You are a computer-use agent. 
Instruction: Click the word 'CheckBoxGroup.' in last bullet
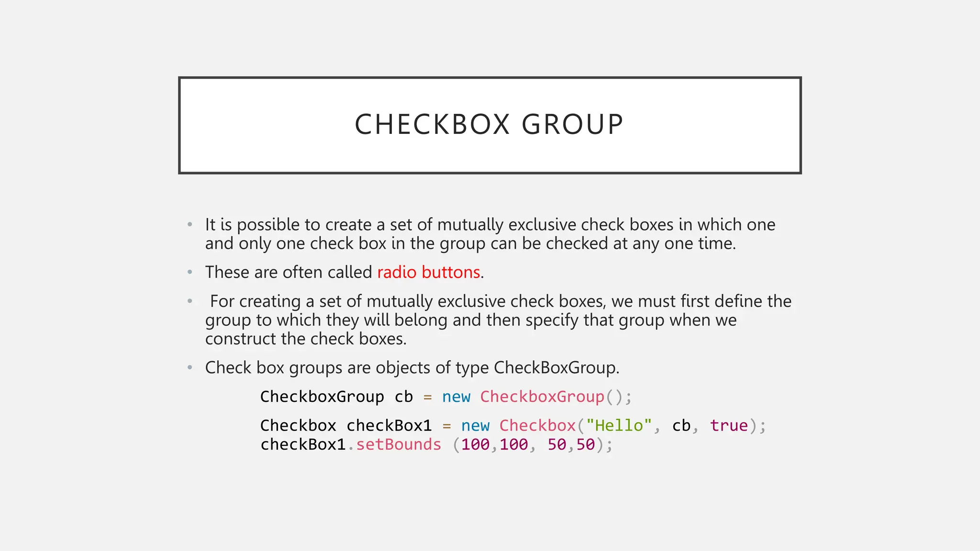coord(556,367)
